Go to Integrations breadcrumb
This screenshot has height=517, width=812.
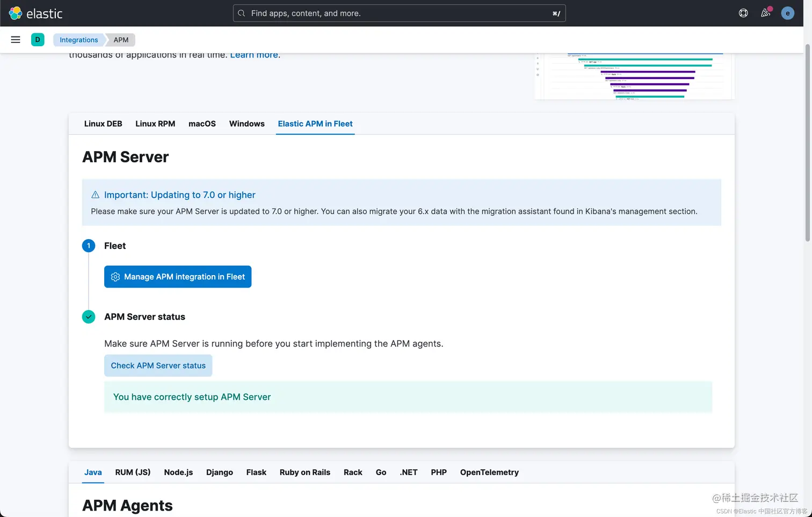click(x=79, y=40)
